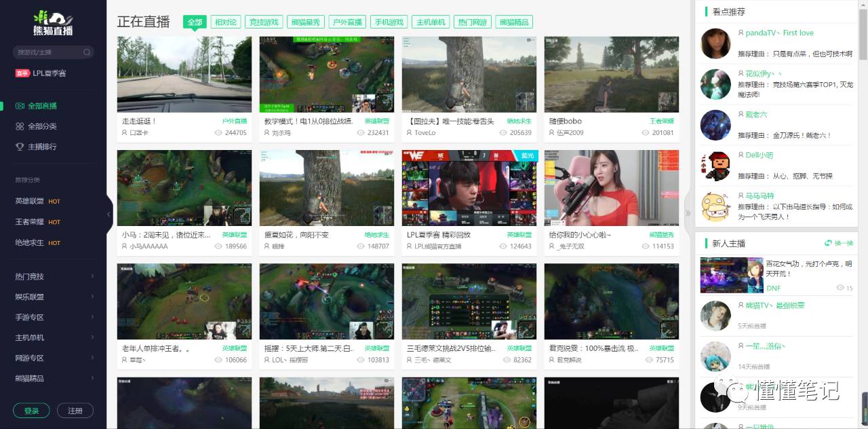
Task: Click the cartoon avatar of 马马马特
Action: (x=715, y=206)
